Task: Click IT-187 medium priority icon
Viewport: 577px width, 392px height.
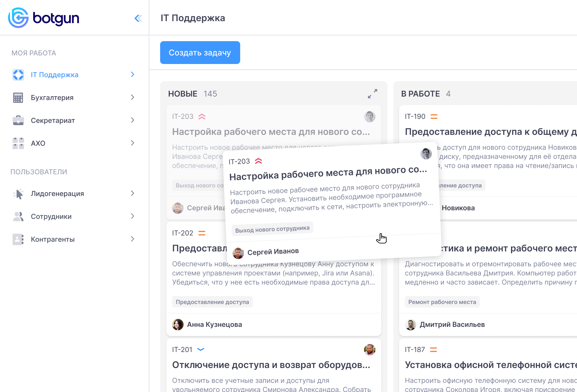Action: [x=433, y=350]
